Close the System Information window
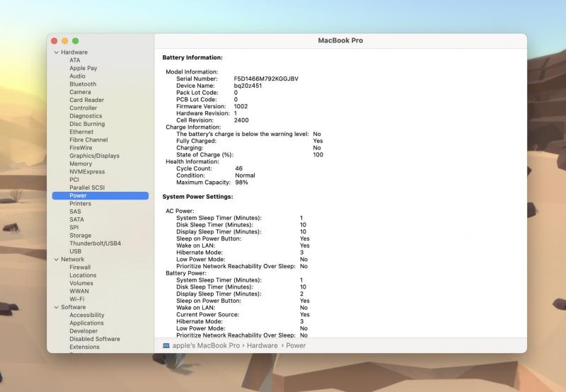This screenshot has width=566, height=392. coord(54,41)
